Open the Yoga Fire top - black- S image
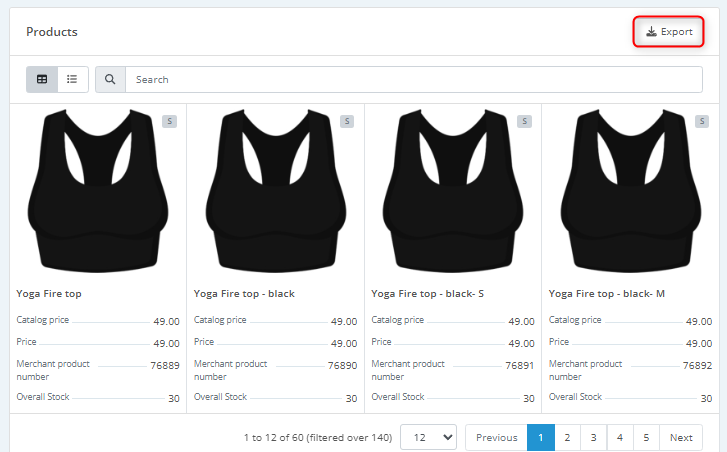The width and height of the screenshot is (727, 452). pyautogui.click(x=453, y=191)
